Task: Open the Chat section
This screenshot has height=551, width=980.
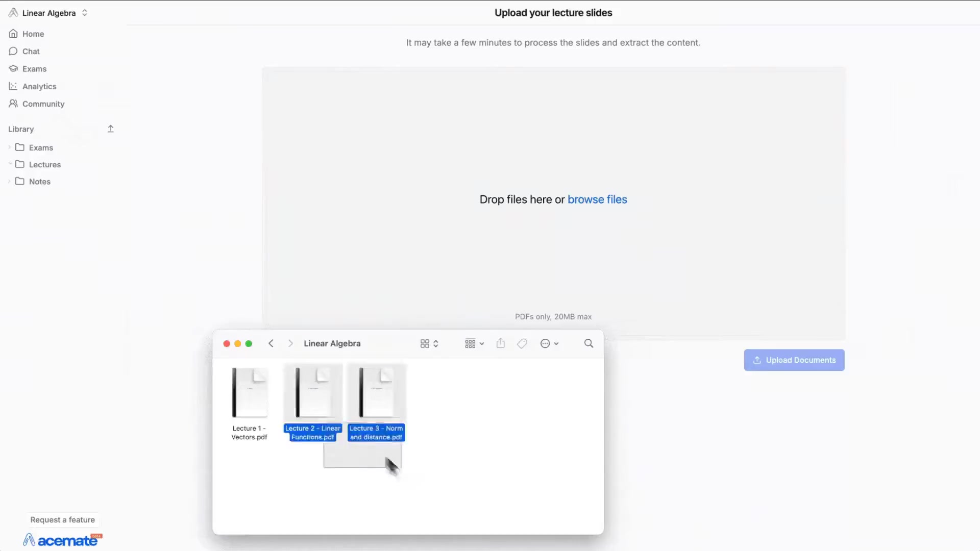Action: click(x=31, y=51)
